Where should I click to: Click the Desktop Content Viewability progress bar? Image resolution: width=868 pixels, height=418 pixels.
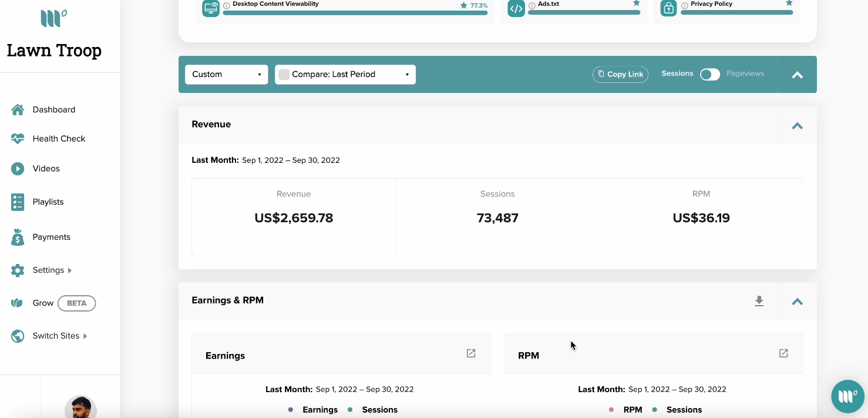click(x=355, y=12)
